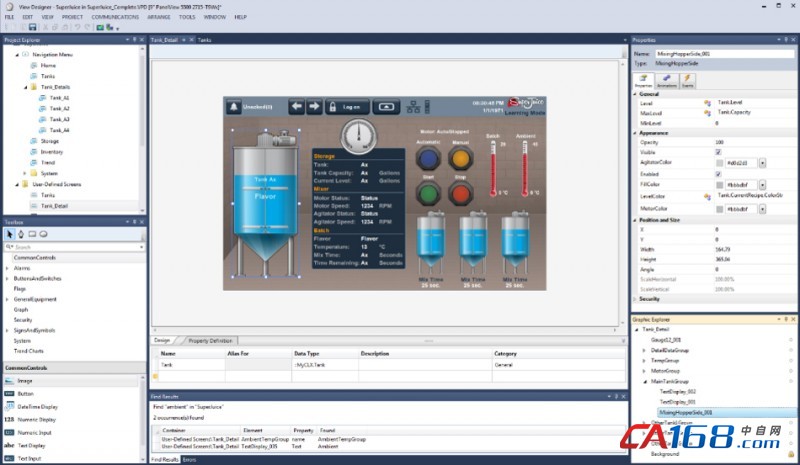Click the Log on button on the HMI screen

[351, 106]
